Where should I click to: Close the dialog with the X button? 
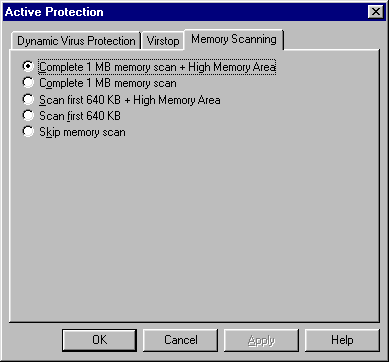click(x=376, y=12)
